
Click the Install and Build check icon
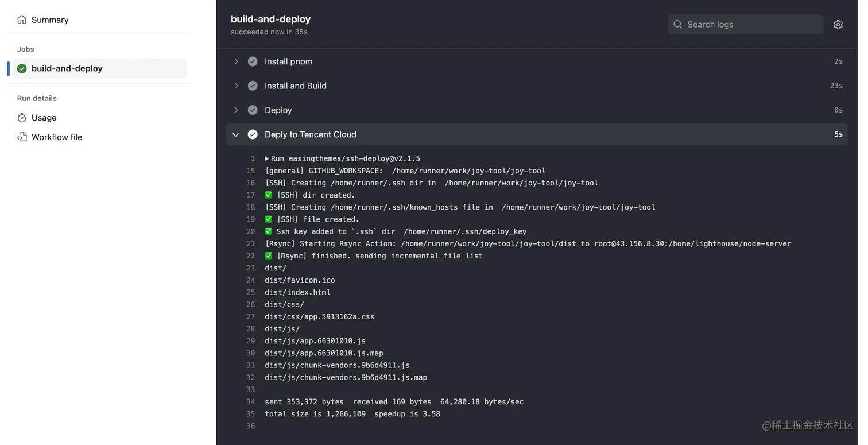click(253, 86)
